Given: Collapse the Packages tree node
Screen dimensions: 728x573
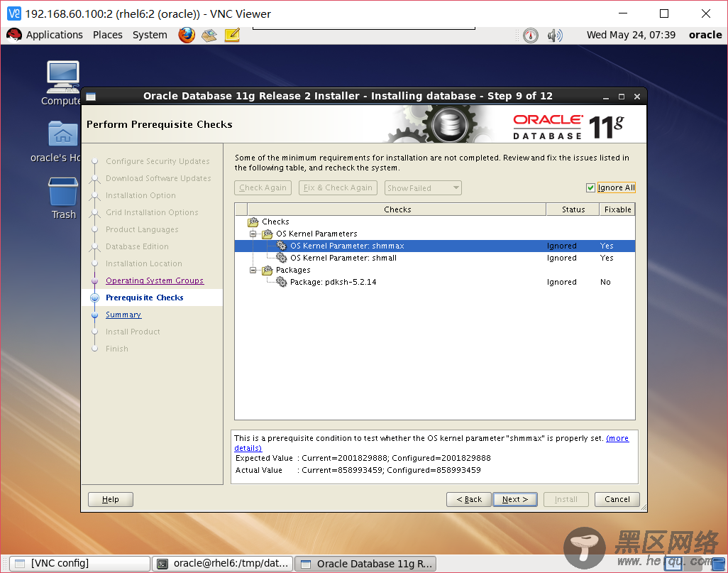Looking at the screenshot, I should (253, 270).
